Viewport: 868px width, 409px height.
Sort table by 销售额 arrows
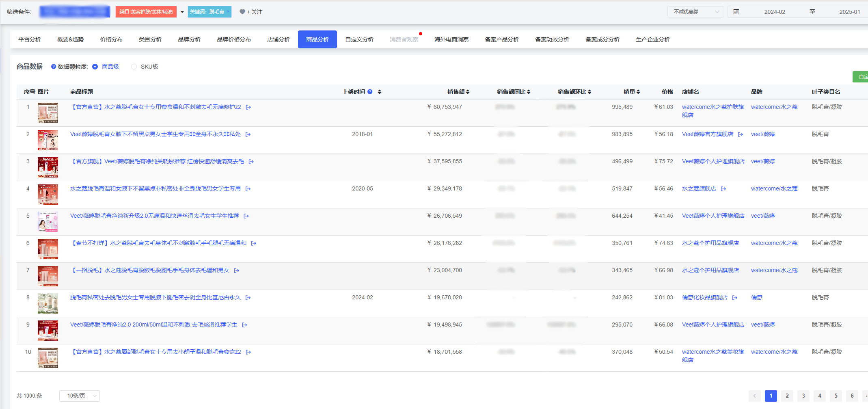coord(468,92)
